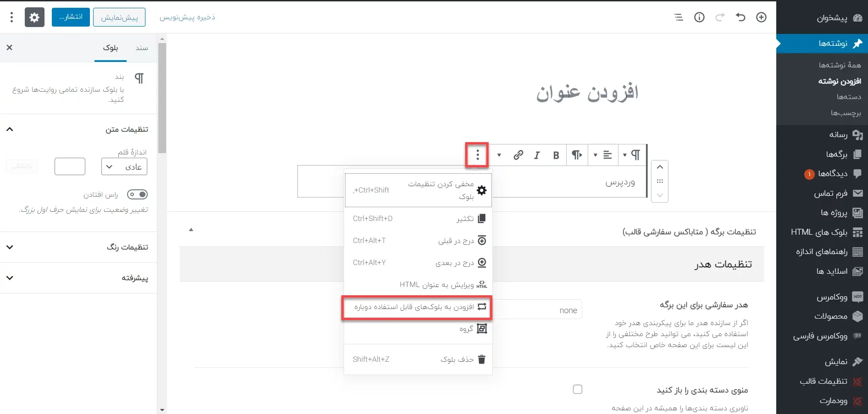
Task: Insert a link using chain icon
Action: (518, 155)
